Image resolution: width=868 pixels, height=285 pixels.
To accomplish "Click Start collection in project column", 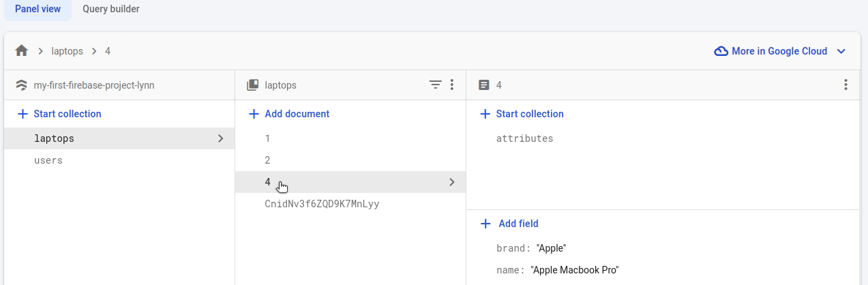I will point(59,114).
